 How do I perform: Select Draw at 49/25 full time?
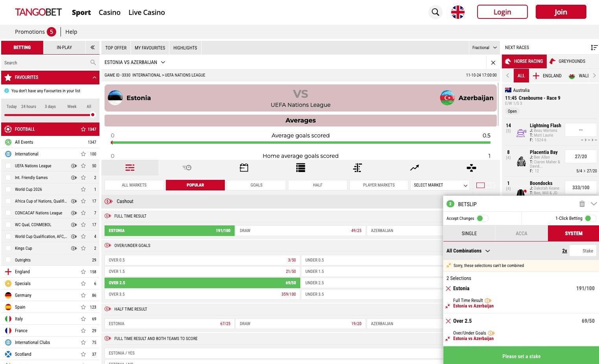pos(301,230)
